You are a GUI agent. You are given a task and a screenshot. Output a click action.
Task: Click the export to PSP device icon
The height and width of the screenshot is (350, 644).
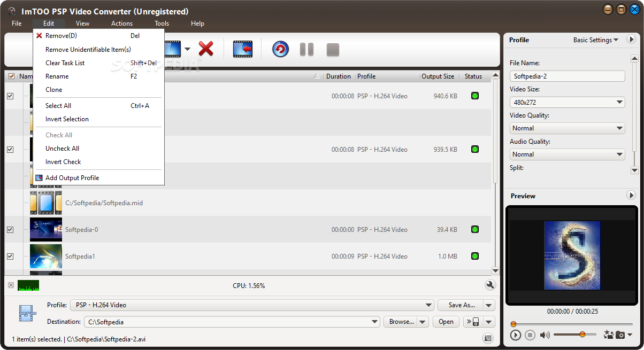click(472, 322)
